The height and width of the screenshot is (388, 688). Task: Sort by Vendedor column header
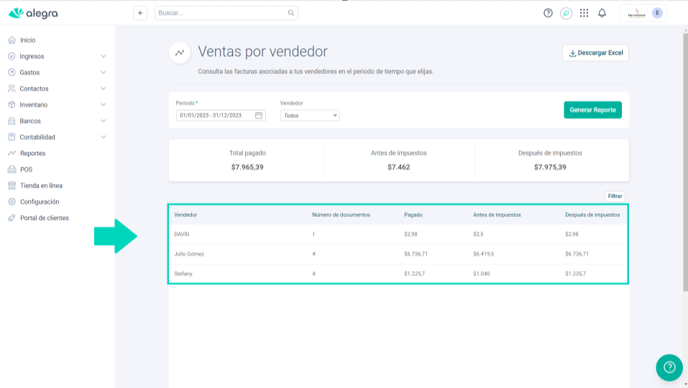point(186,215)
